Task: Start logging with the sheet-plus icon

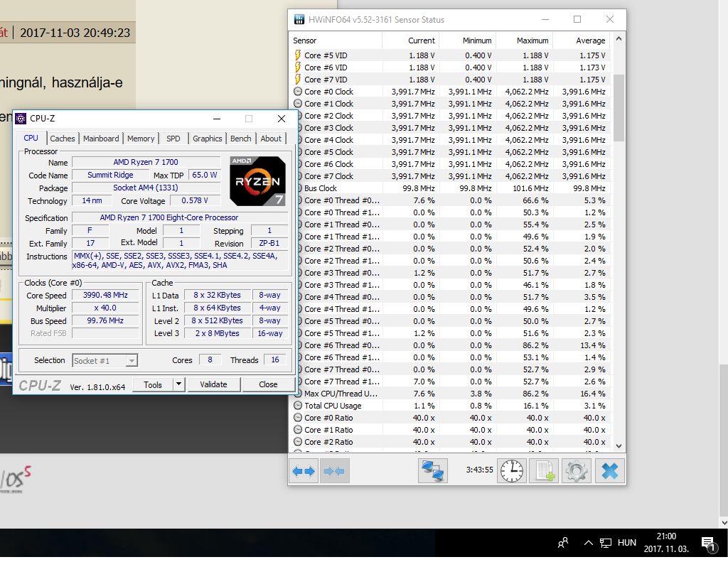Action: coord(544,471)
